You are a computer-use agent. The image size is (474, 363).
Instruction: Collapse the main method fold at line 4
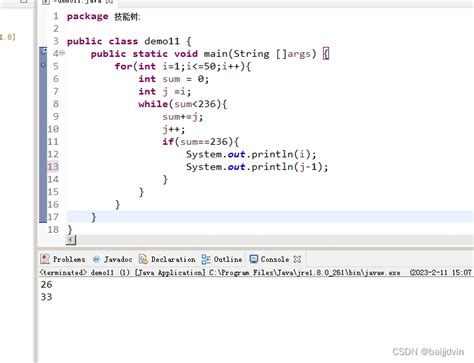click(62, 53)
